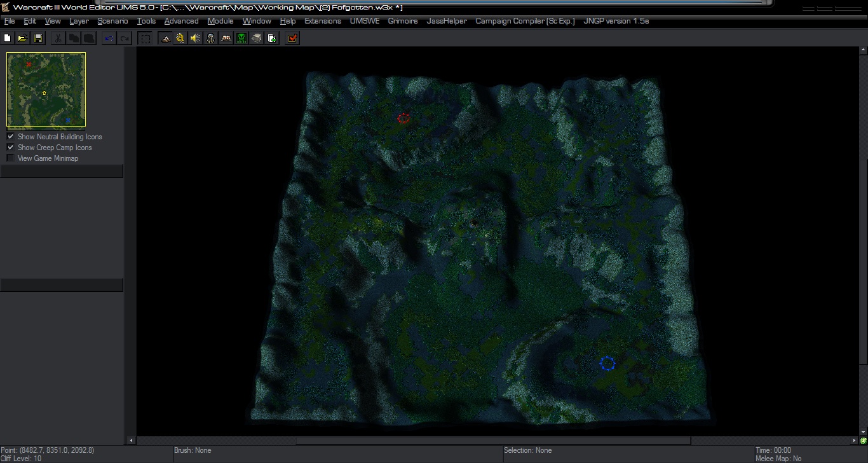The width and height of the screenshot is (868, 463).
Task: Open the Trigger Editor 'a' icon
Action: click(x=180, y=38)
